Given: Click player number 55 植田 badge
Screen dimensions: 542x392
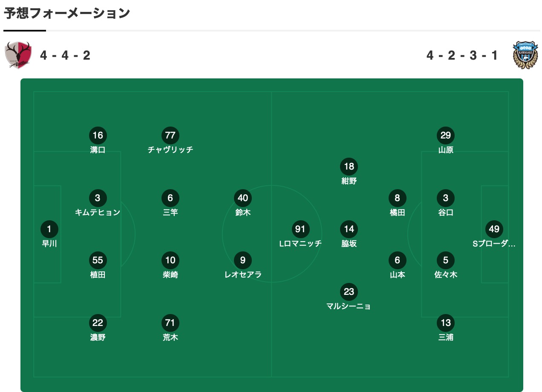Looking at the screenshot, I should click(98, 260).
